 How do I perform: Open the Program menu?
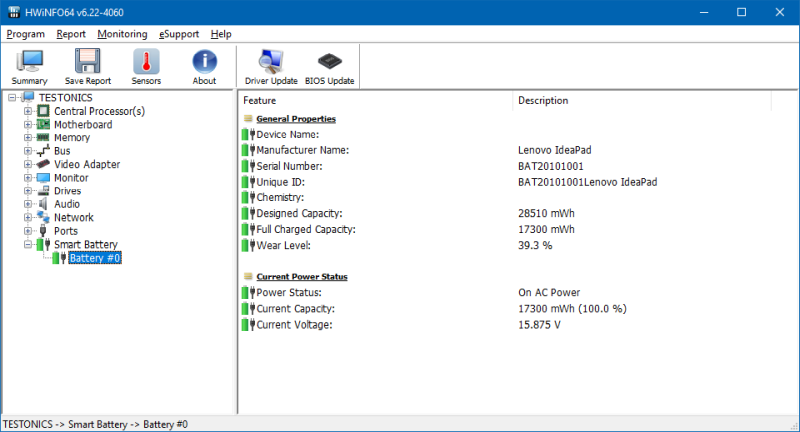pos(26,34)
